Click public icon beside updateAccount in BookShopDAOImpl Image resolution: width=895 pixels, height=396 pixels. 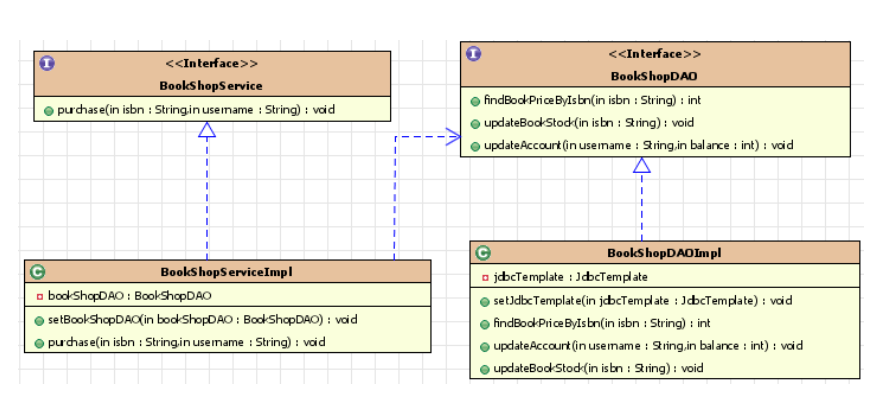(485, 346)
